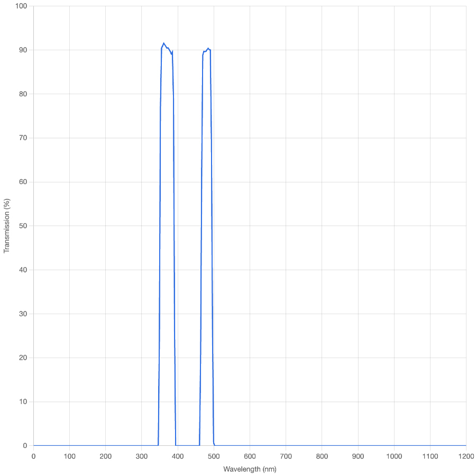Click the 0 label at the y-axis origin
The height and width of the screenshot is (476, 476).
click(25, 445)
